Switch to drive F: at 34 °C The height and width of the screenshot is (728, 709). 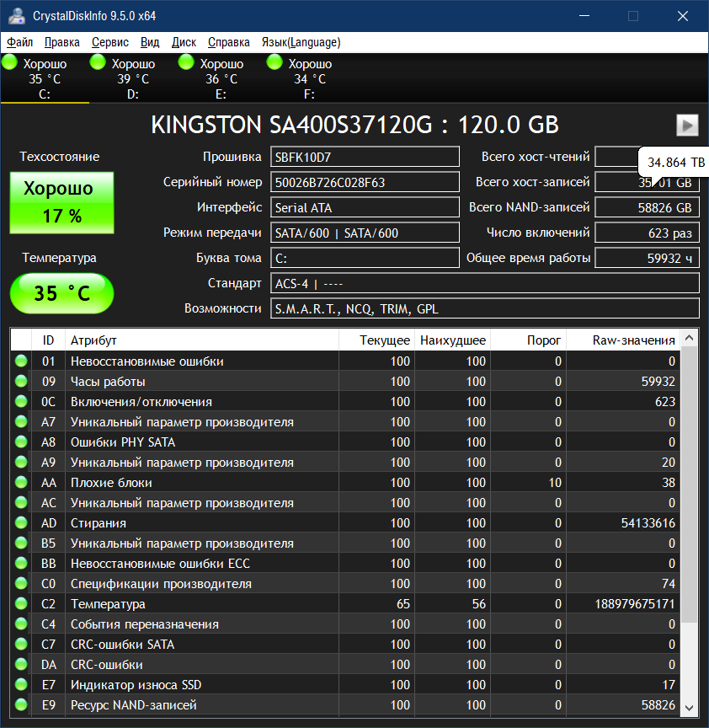[x=310, y=78]
